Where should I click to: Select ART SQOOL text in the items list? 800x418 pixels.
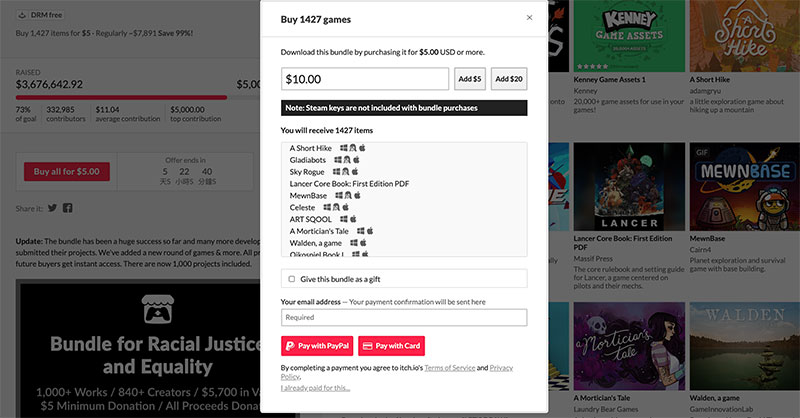(x=310, y=219)
